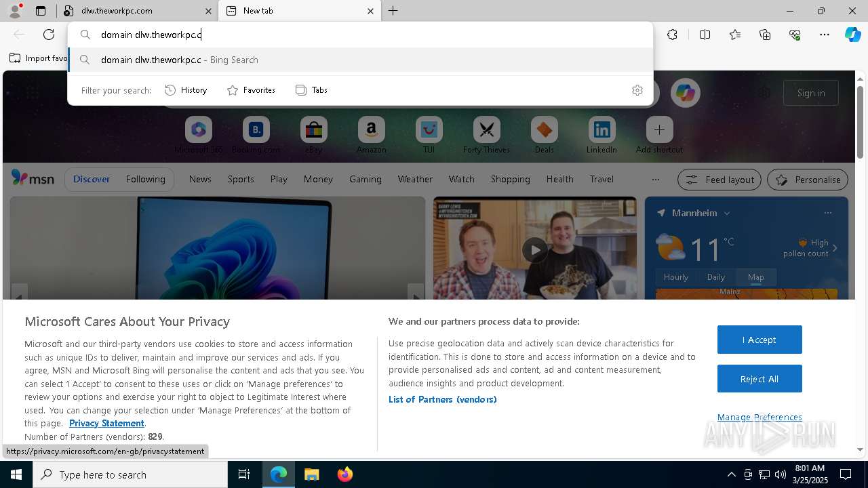Open the Deals shortcut tile

pyautogui.click(x=544, y=135)
